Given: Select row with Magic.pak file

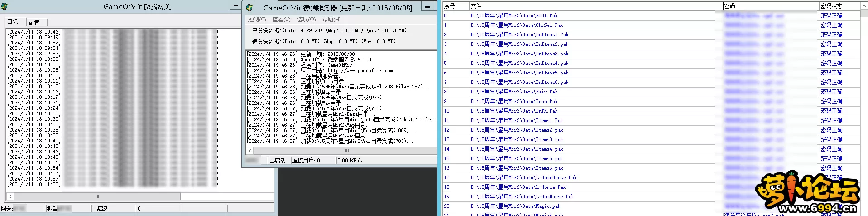Looking at the screenshot, I should tap(651, 206).
